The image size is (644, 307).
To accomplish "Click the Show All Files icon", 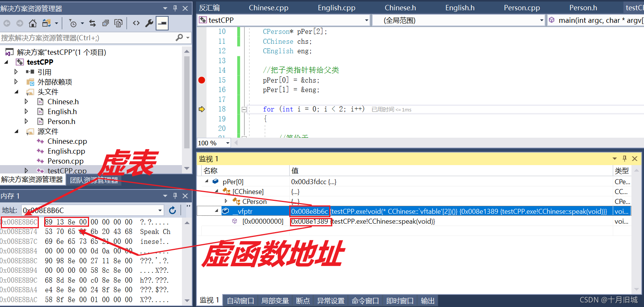I will tap(118, 24).
